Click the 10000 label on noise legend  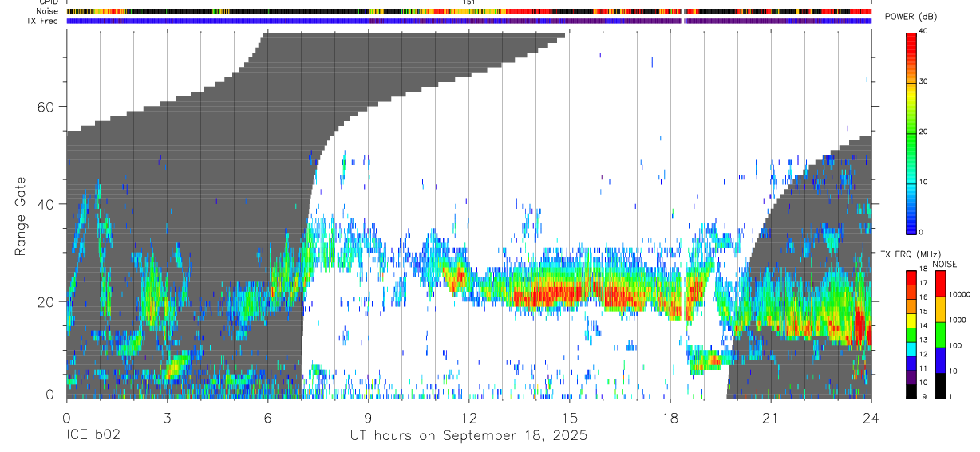(x=959, y=294)
